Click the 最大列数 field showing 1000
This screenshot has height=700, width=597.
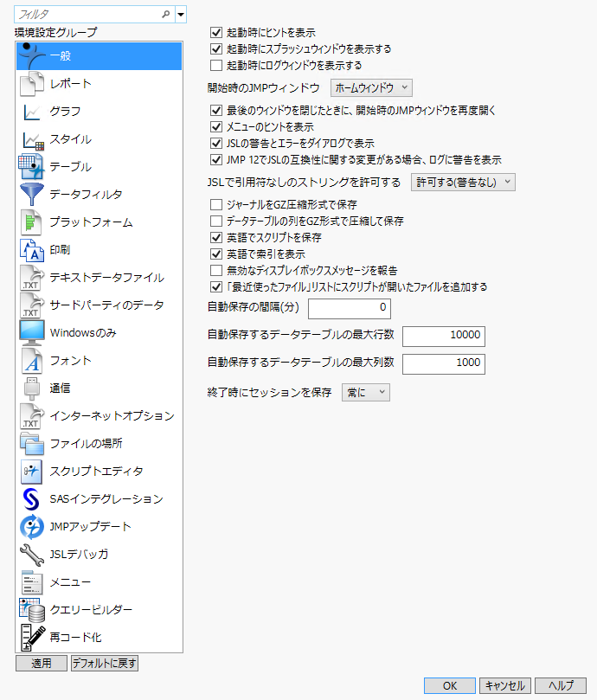coord(443,363)
